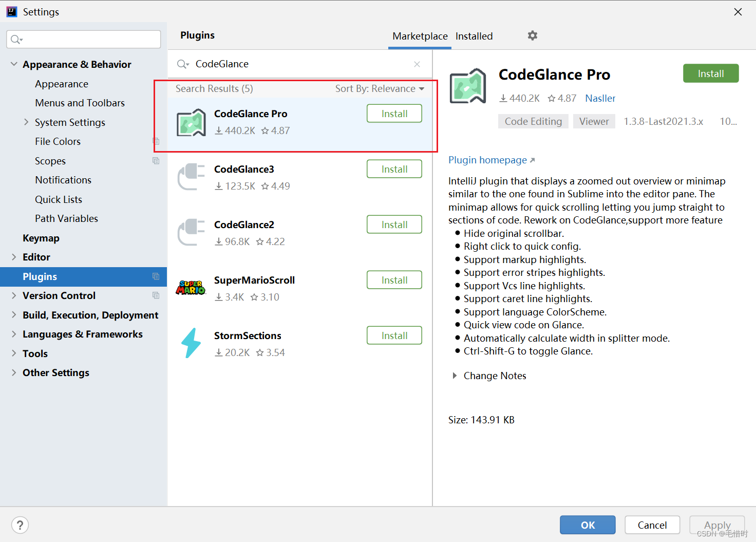Open the plugins gear settings menu
This screenshot has height=542, width=756.
533,35
